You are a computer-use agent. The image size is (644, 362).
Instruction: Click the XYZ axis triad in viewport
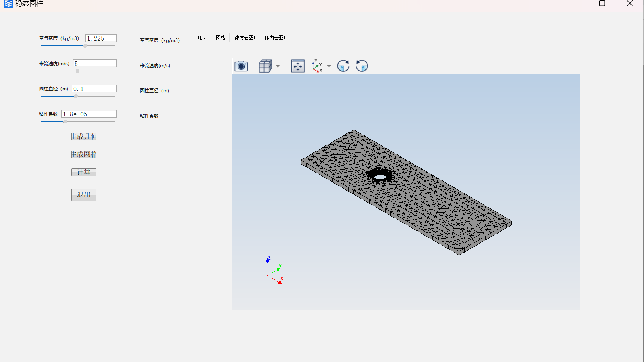[x=275, y=270]
